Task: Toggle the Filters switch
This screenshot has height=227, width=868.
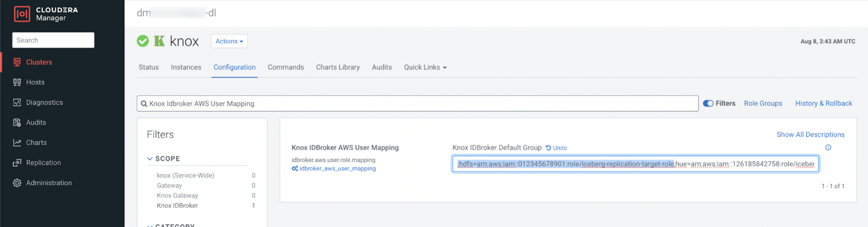Action: click(708, 103)
